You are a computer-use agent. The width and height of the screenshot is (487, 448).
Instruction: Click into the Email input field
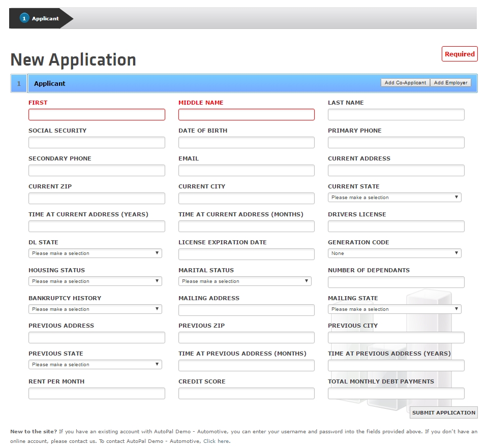pos(246,170)
